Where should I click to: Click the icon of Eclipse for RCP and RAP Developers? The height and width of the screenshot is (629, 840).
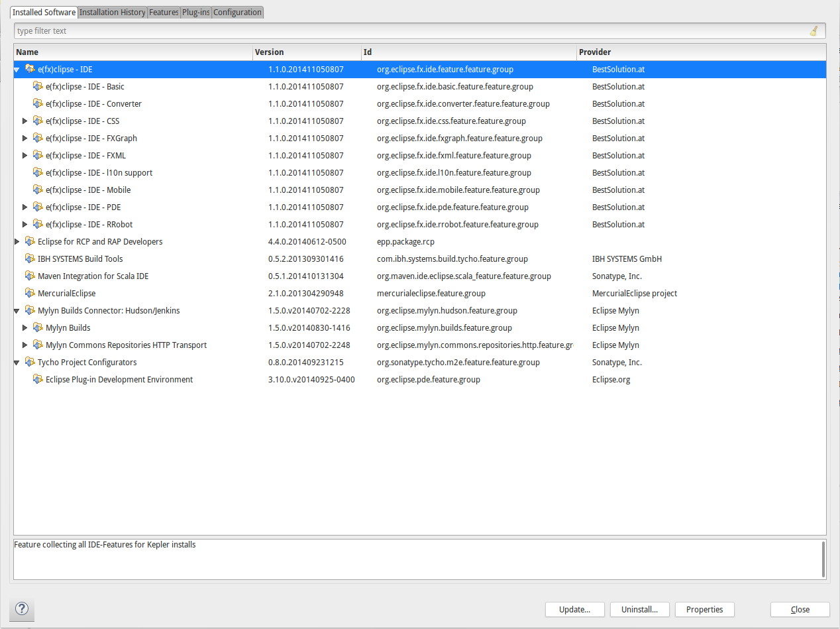tap(30, 241)
